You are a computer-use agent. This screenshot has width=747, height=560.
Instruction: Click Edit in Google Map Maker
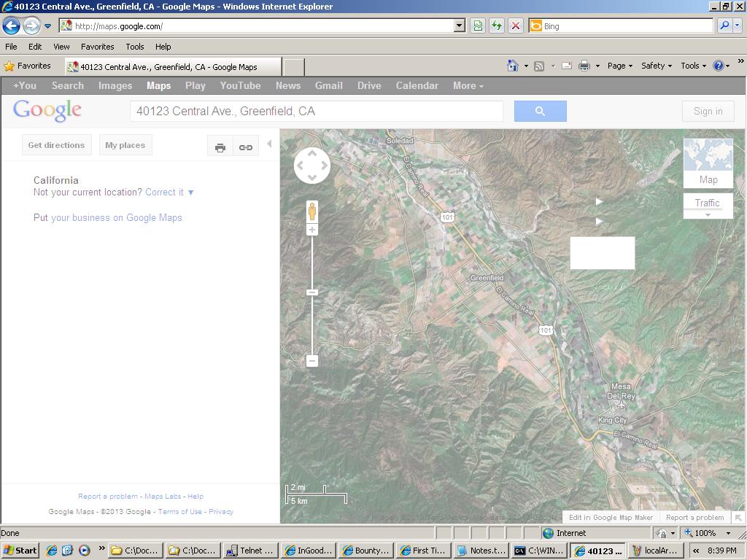[x=611, y=518]
